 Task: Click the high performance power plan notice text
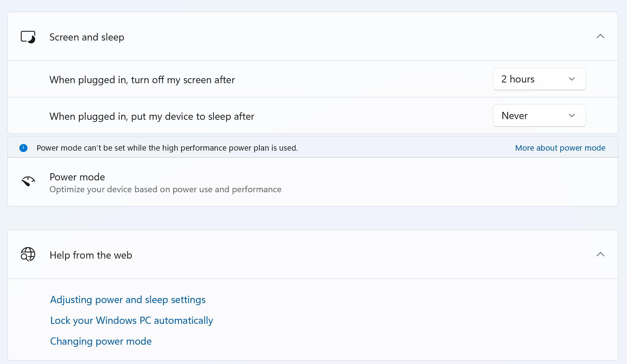pyautogui.click(x=167, y=148)
